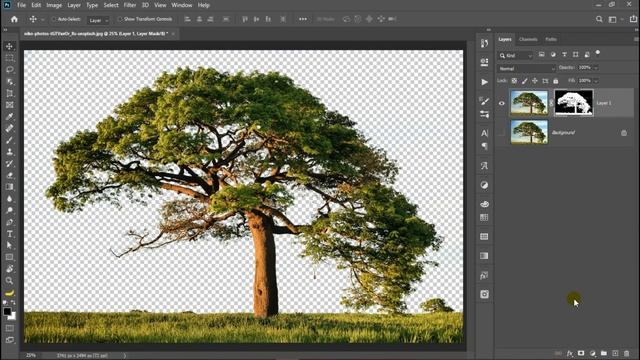Open the History panel icon

coord(484,43)
